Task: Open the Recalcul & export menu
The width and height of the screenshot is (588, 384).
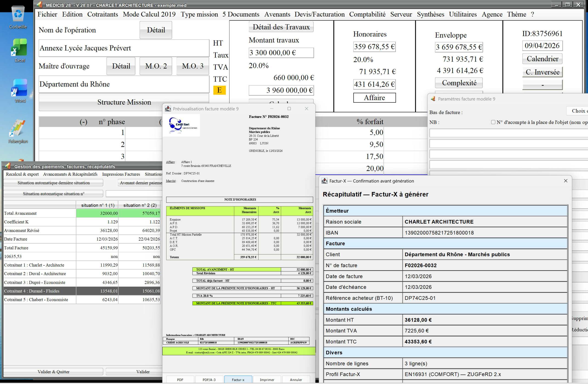Action: 22,174
